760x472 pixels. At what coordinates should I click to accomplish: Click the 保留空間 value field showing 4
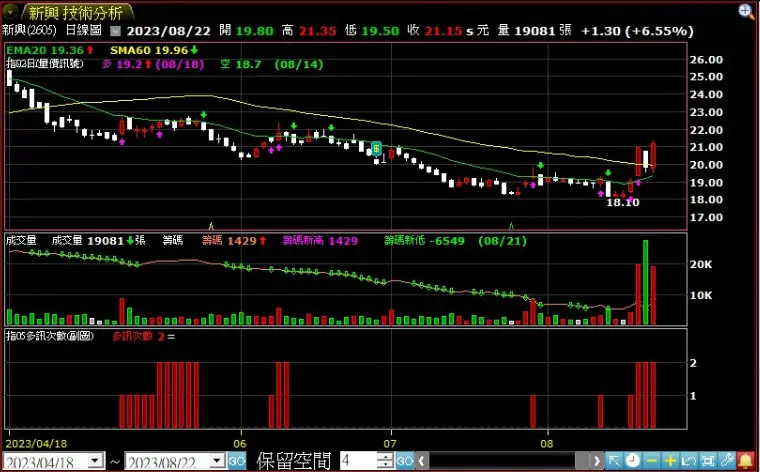(358, 461)
